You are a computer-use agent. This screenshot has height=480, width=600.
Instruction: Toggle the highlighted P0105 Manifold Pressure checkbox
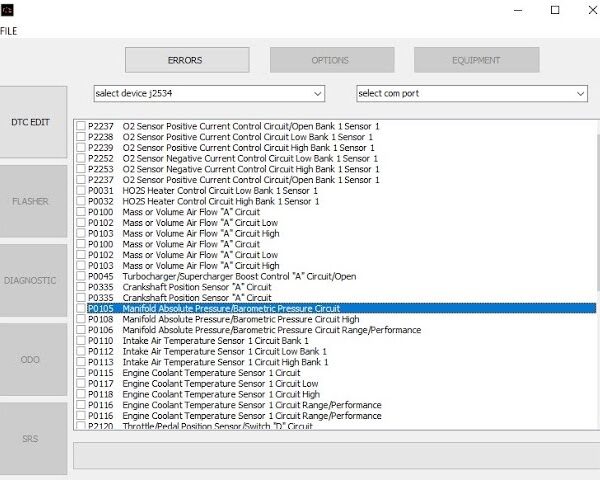pos(81,308)
